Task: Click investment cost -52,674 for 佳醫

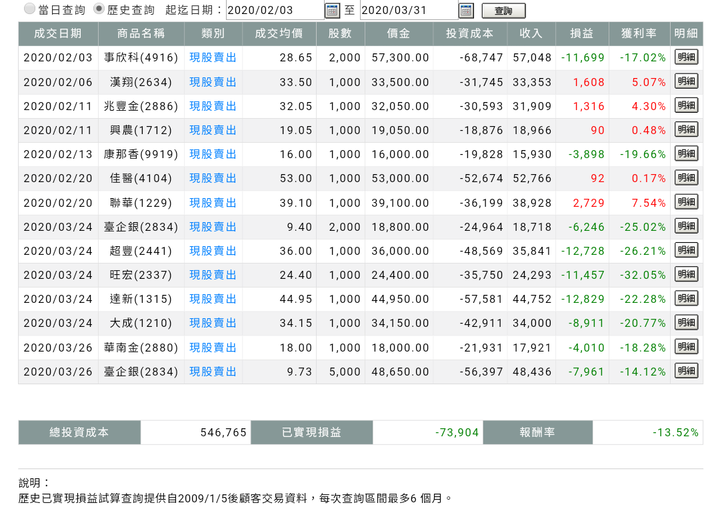Action: click(x=481, y=179)
